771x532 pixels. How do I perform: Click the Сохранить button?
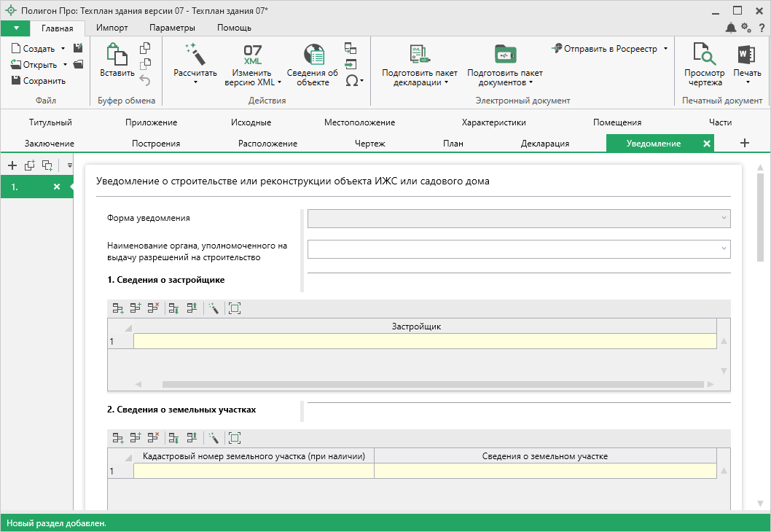coord(39,81)
